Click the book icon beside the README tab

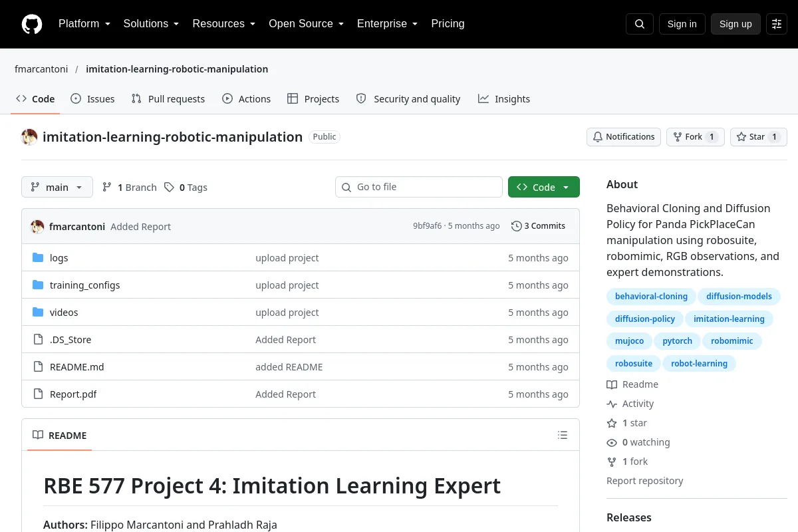[38, 436]
